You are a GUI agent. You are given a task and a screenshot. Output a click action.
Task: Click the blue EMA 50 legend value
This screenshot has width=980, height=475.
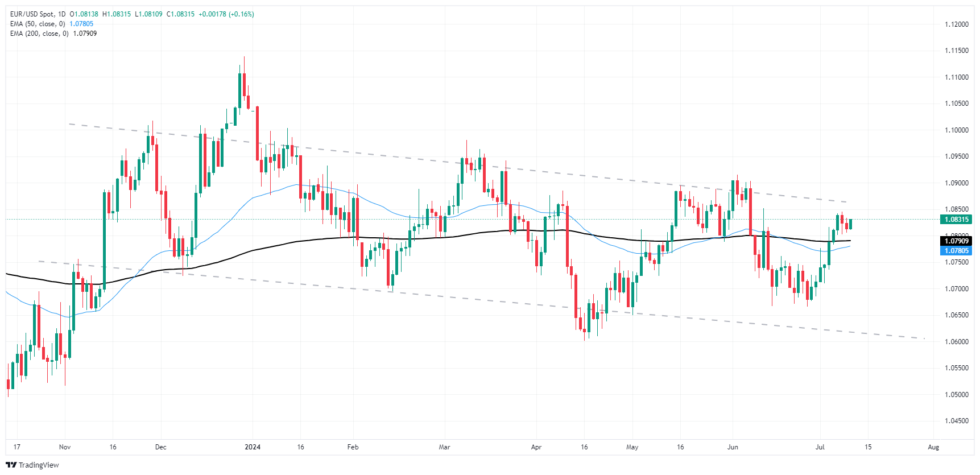coord(81,24)
